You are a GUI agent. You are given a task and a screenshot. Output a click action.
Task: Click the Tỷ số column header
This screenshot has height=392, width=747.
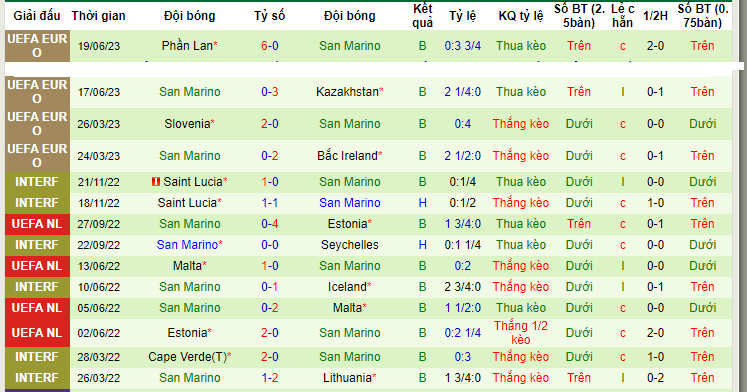(x=270, y=16)
